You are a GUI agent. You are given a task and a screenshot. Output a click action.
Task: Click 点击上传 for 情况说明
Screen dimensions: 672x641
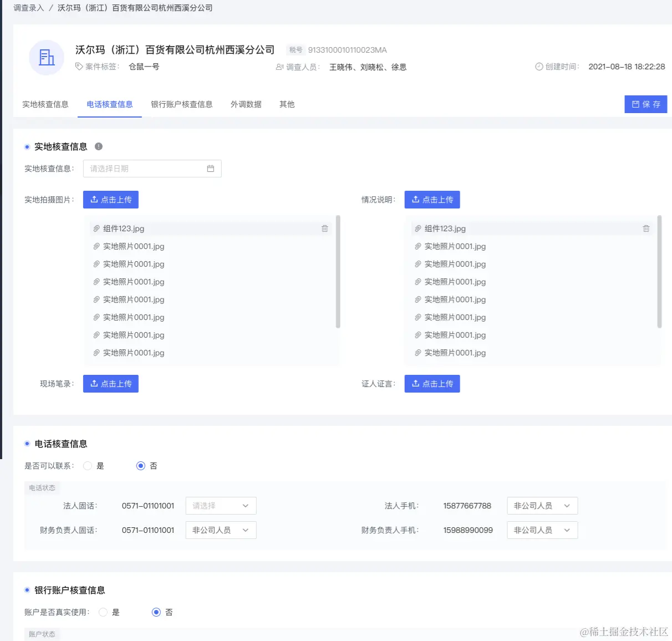click(x=432, y=200)
